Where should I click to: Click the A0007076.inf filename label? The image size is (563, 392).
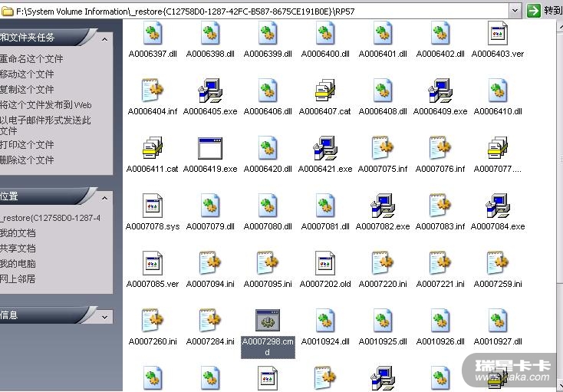coord(440,169)
